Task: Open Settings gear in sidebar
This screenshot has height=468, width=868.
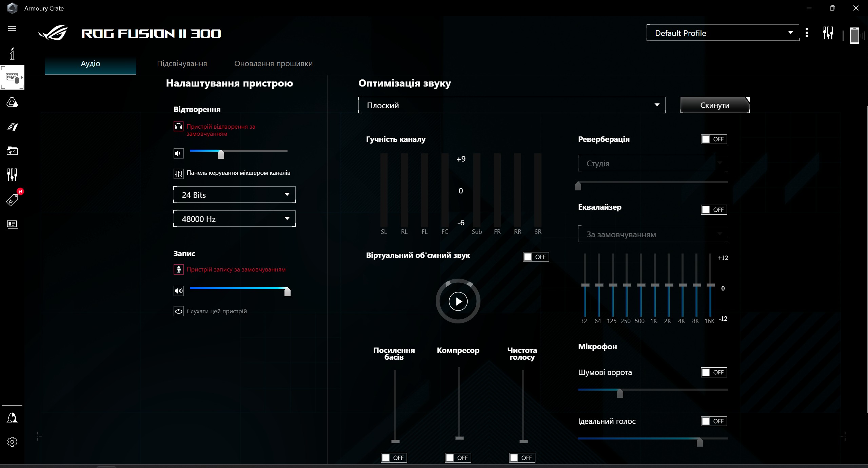Action: (12, 442)
